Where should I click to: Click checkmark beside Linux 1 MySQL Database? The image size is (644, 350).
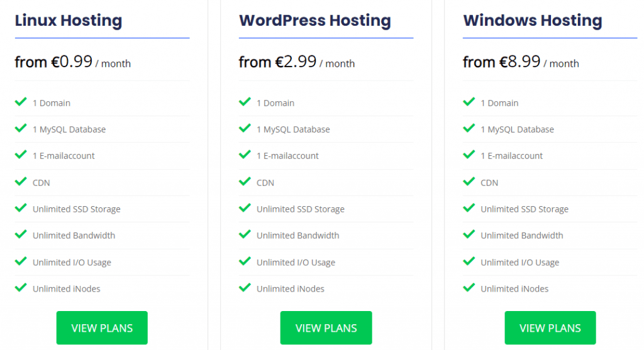pyautogui.click(x=21, y=128)
